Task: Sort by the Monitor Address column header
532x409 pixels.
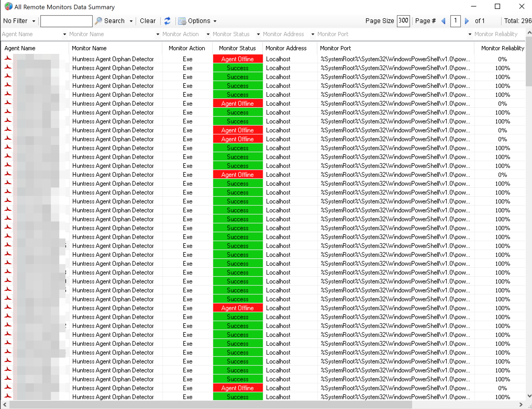Action: (x=290, y=48)
